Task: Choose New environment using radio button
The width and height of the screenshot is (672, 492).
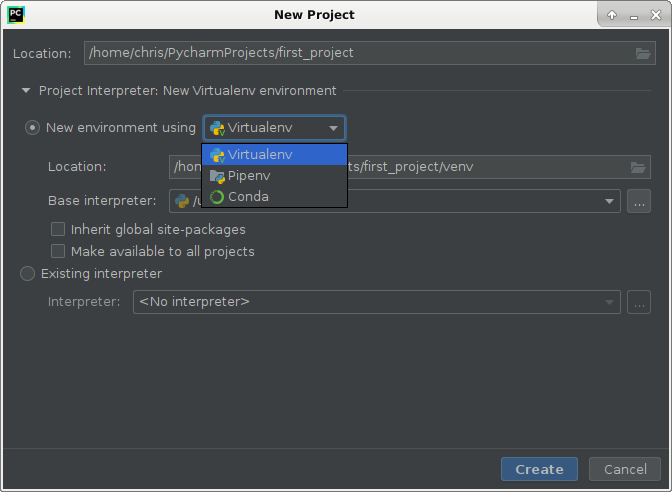Action: click(32, 128)
